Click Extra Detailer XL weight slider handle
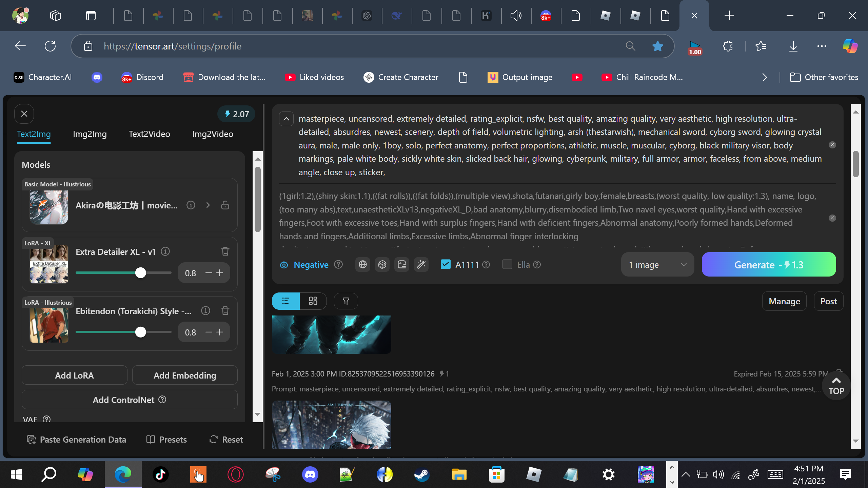This screenshot has width=868, height=488. coord(140,273)
